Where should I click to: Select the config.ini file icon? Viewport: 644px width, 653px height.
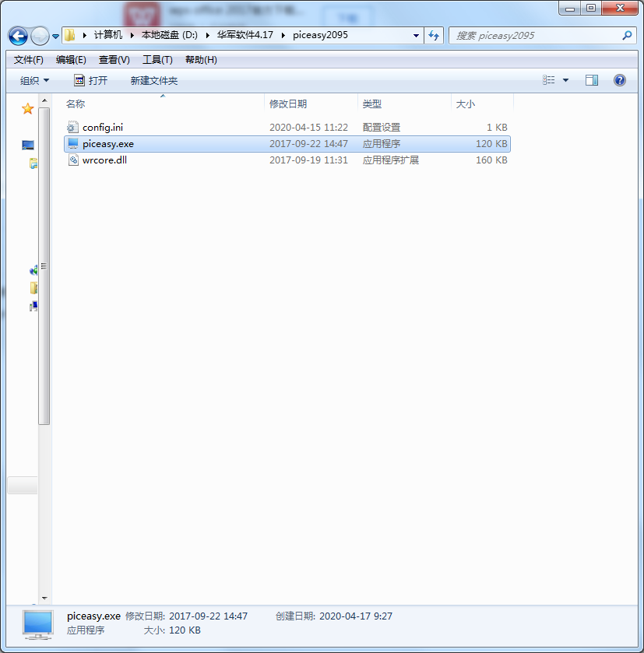[73, 127]
